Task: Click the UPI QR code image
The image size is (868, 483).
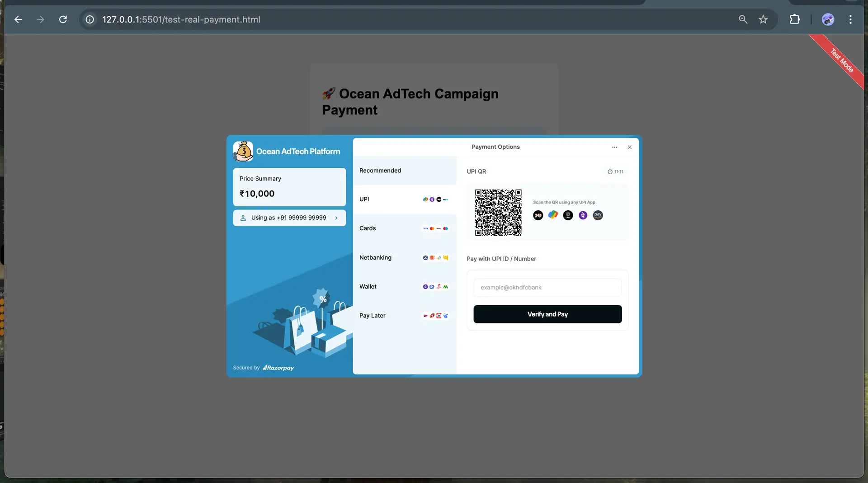Action: (x=498, y=213)
